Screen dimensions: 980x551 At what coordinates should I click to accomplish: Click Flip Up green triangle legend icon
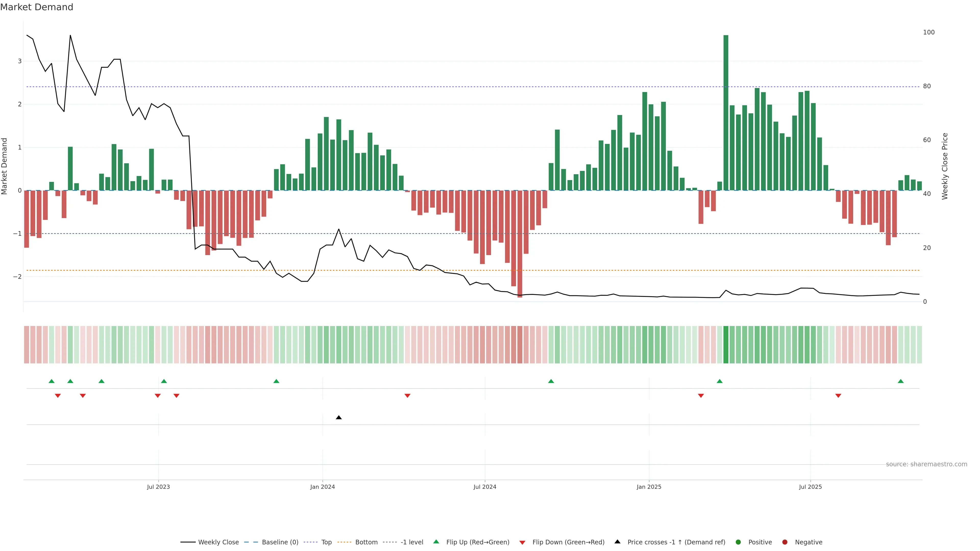click(436, 542)
